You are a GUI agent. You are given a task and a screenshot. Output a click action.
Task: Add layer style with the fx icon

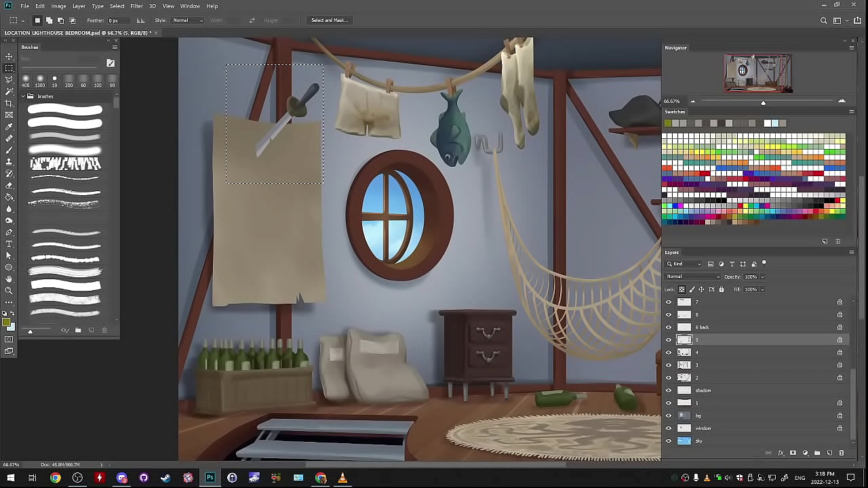pos(781,453)
